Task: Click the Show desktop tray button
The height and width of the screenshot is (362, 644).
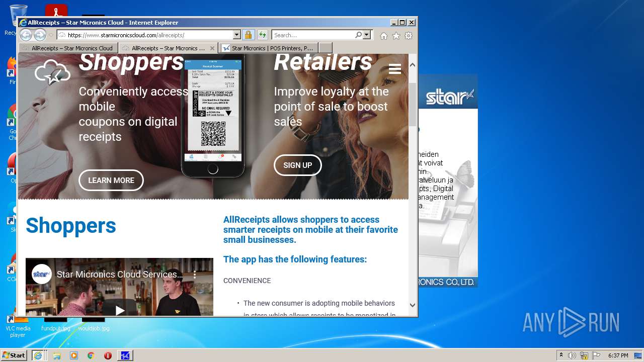Action: point(638,355)
